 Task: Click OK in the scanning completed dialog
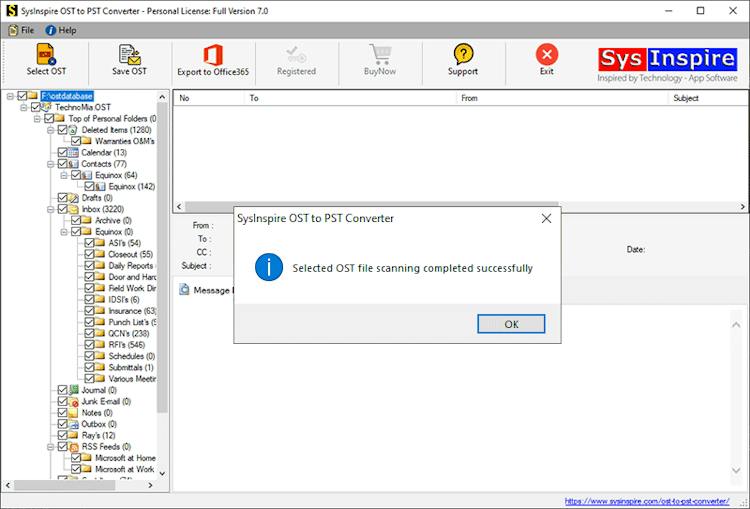pos(511,324)
